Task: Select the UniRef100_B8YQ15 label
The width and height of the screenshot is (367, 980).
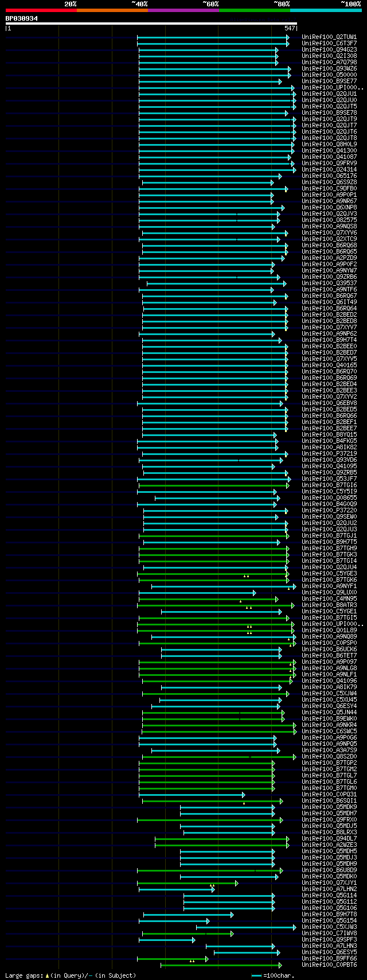Action: point(329,435)
